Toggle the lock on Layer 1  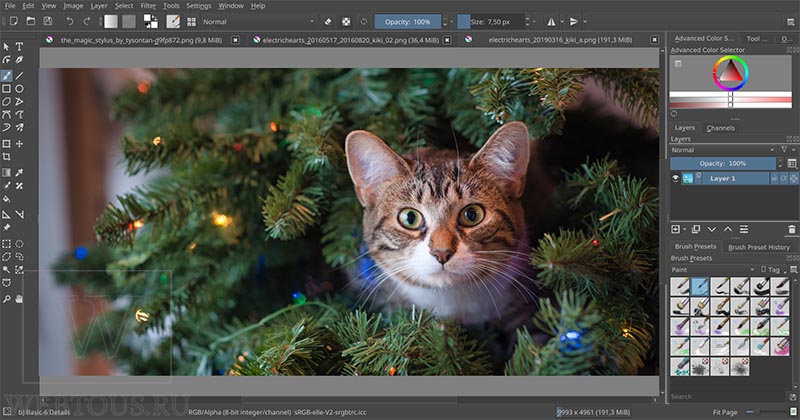click(x=774, y=178)
